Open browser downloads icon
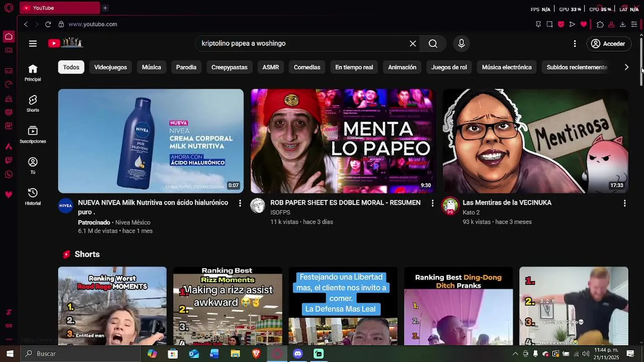 [x=622, y=24]
